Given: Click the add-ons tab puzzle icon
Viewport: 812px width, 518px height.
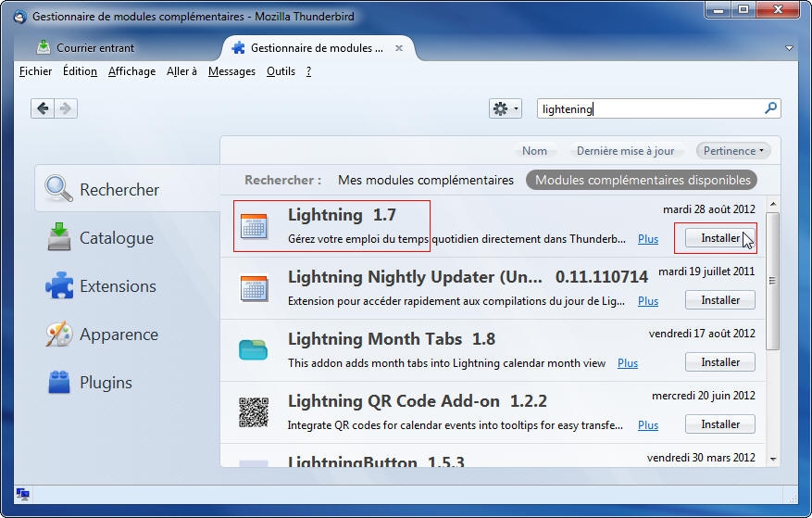Looking at the screenshot, I should [239, 47].
